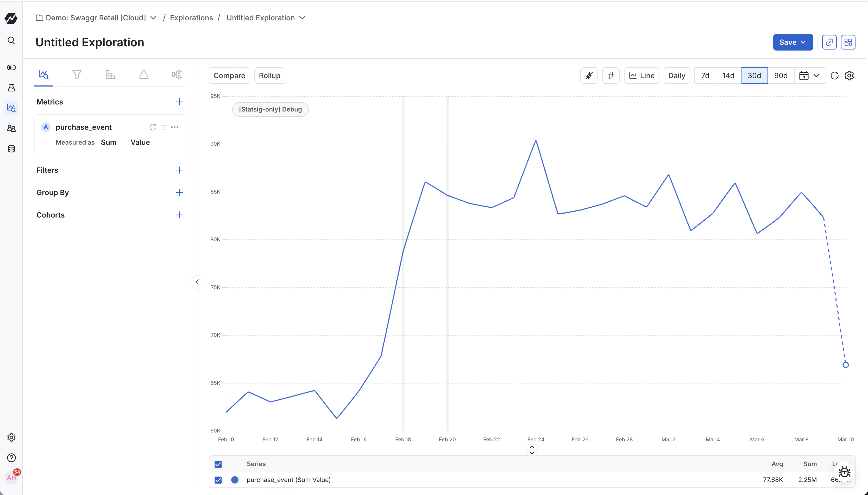The height and width of the screenshot is (495, 868).
Task: Open purchase_event more options menu
Action: (x=175, y=127)
